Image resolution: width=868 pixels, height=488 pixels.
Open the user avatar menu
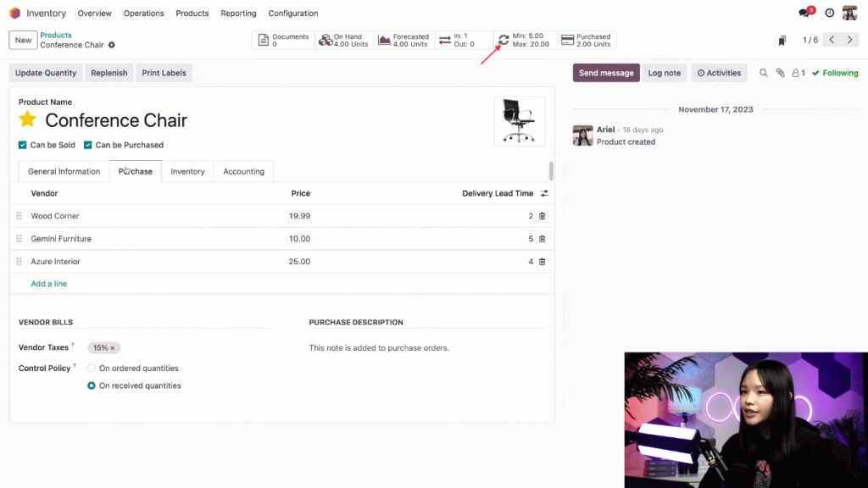coord(849,13)
